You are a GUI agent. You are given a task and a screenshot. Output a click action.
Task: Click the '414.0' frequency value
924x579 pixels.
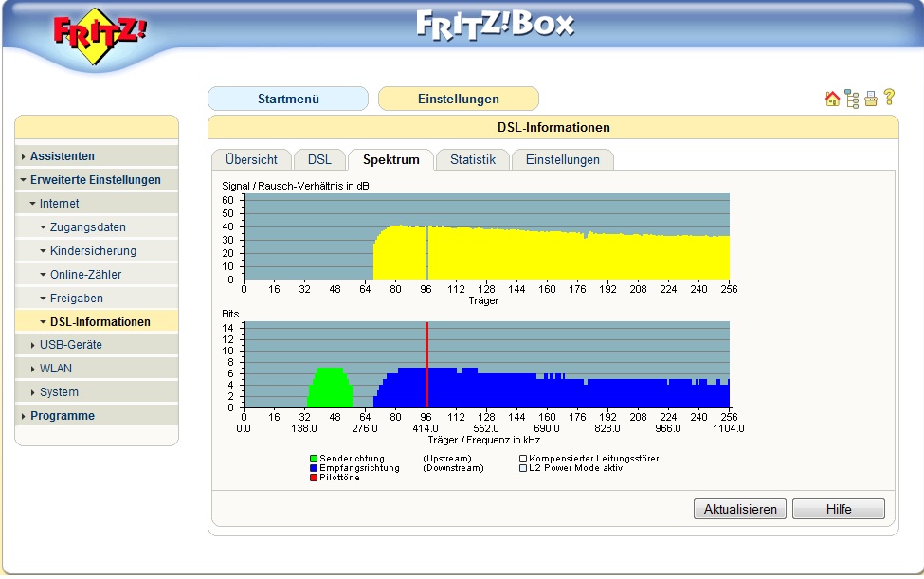pos(426,429)
